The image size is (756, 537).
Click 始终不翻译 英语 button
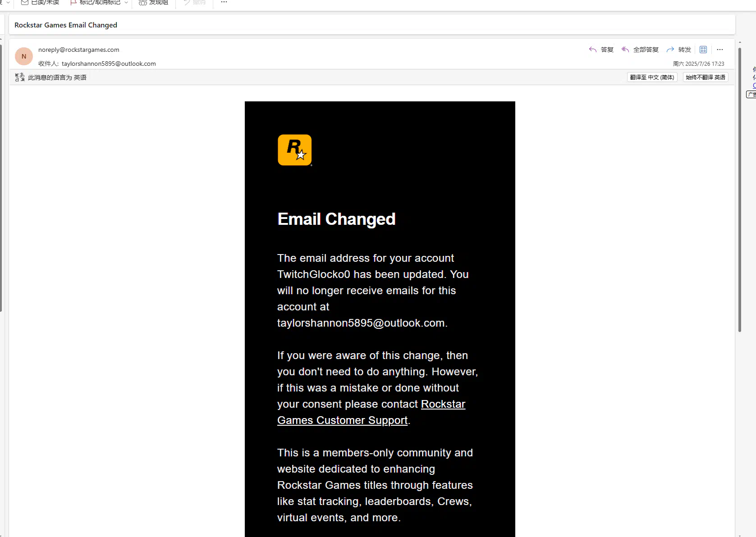coord(706,77)
